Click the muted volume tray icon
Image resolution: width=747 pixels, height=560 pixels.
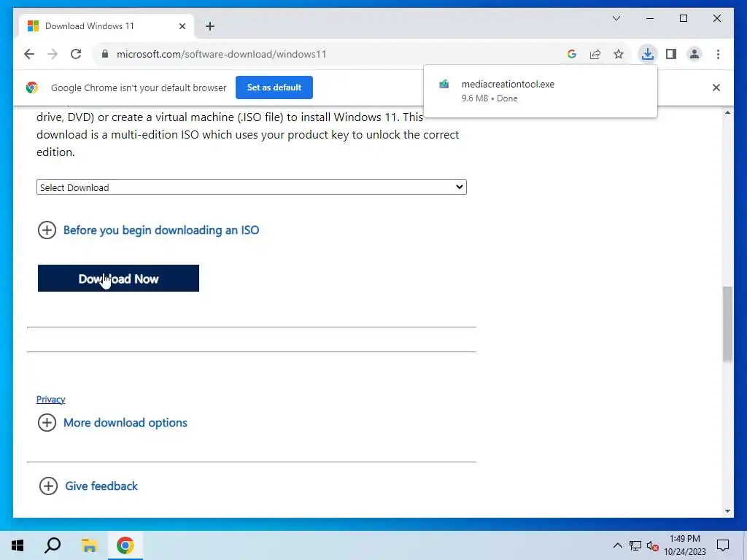pos(653,545)
